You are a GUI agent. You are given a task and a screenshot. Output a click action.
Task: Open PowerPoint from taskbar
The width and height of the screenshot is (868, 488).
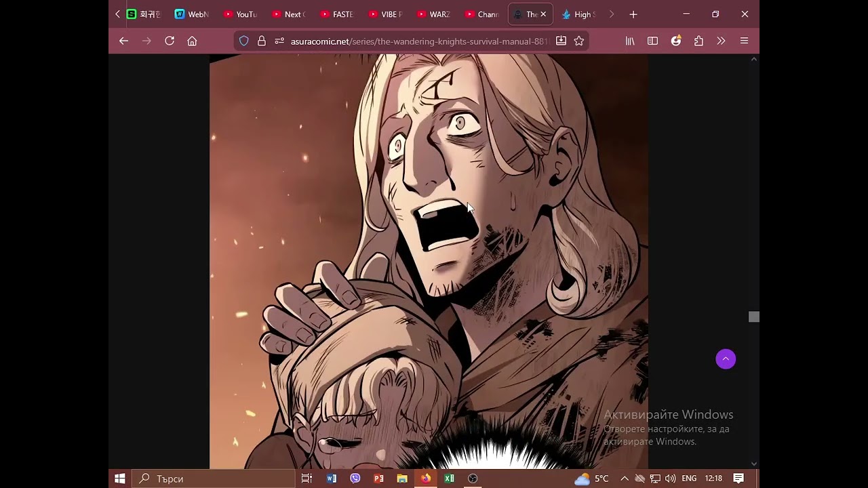378,479
